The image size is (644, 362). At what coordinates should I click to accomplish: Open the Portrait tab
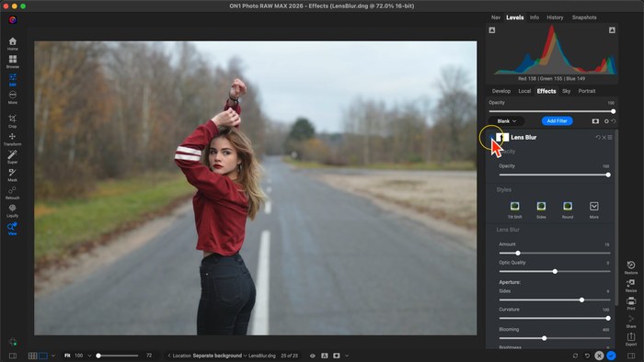click(587, 91)
